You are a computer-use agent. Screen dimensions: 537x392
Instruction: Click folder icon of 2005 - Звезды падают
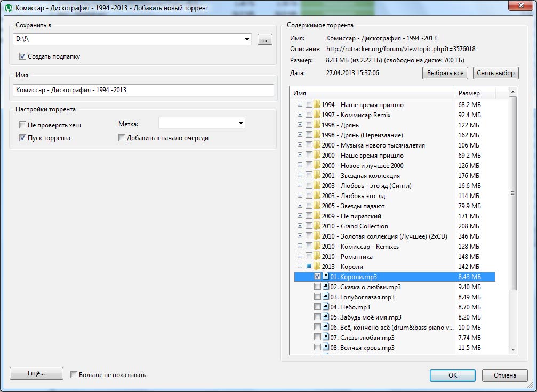pyautogui.click(x=317, y=206)
